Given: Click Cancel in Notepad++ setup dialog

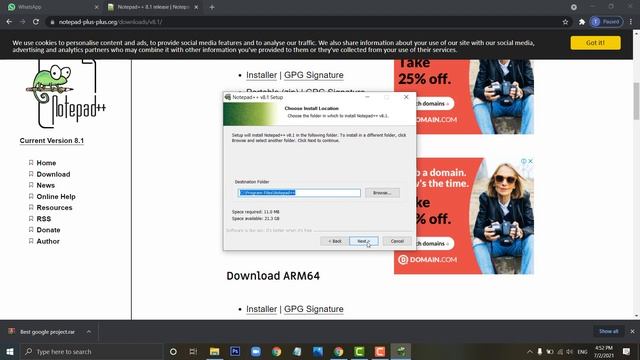Looking at the screenshot, I should click(397, 241).
